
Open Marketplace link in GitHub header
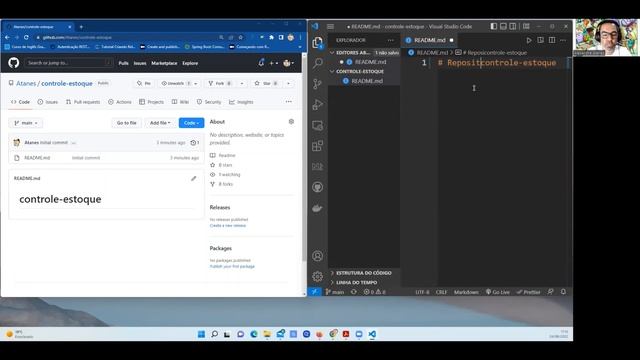pyautogui.click(x=164, y=63)
